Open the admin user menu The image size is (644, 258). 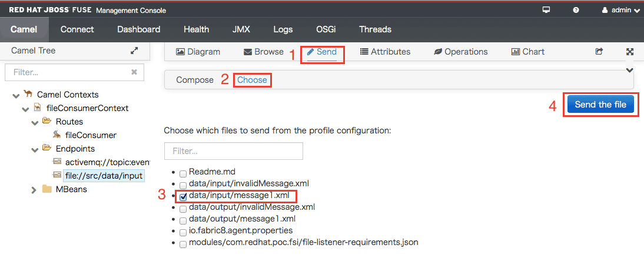(x=621, y=10)
